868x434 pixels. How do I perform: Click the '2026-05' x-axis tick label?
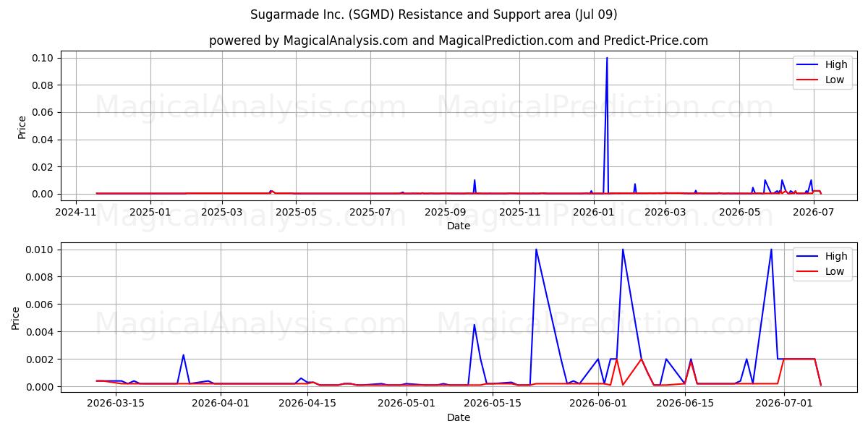pos(741,212)
